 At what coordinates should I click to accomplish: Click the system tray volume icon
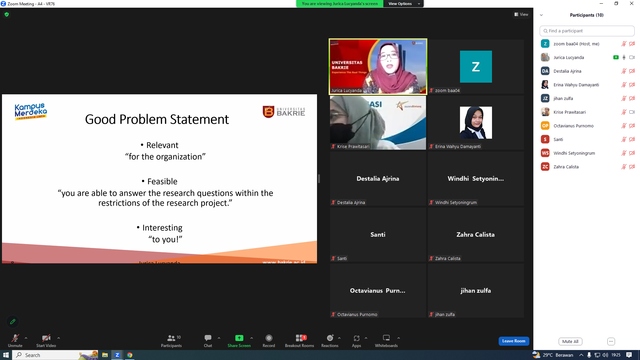coord(605,355)
